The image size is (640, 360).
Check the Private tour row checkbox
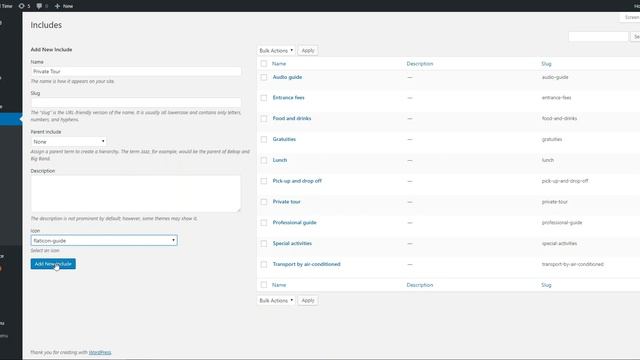264,202
